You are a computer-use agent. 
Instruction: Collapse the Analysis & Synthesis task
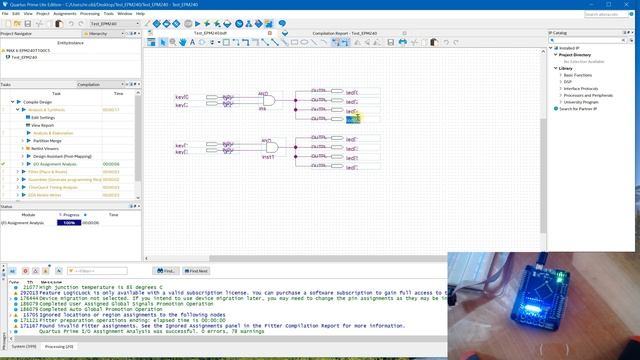tap(18, 109)
